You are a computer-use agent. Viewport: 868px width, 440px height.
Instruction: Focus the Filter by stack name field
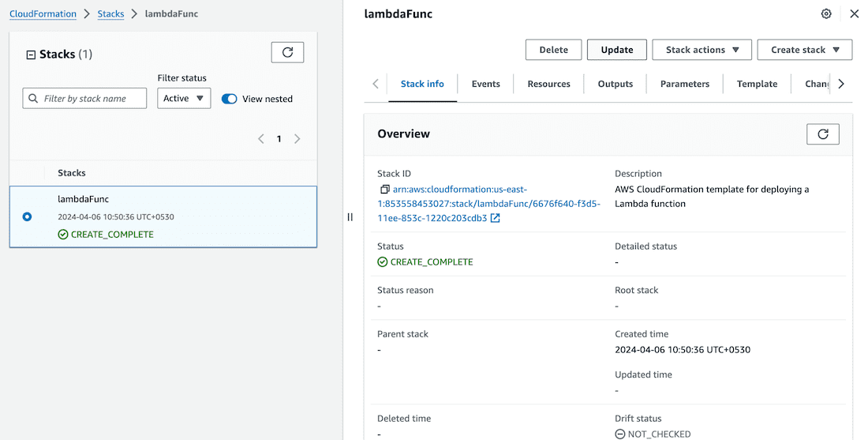pyautogui.click(x=85, y=99)
